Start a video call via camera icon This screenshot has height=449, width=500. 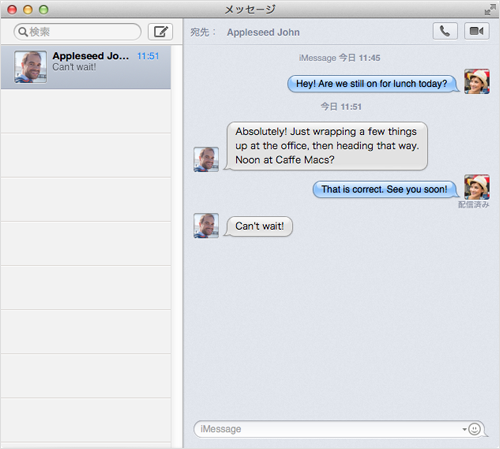click(477, 31)
